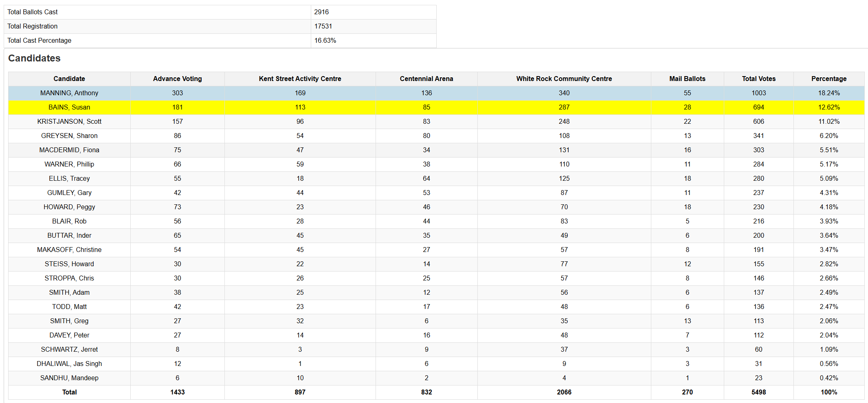
Task: Click the Percentage column header
Action: point(828,79)
